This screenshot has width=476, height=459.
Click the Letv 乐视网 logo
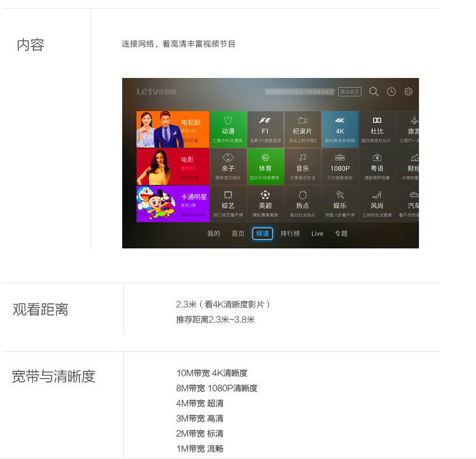tap(157, 92)
